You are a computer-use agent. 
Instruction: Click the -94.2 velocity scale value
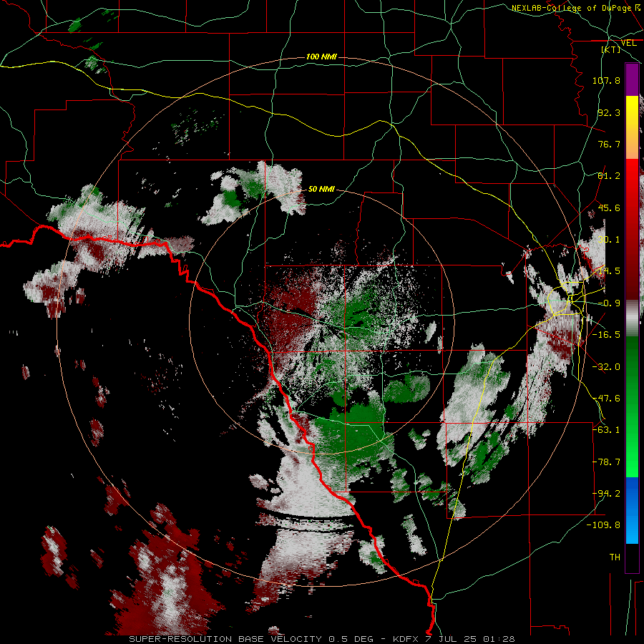(606, 494)
